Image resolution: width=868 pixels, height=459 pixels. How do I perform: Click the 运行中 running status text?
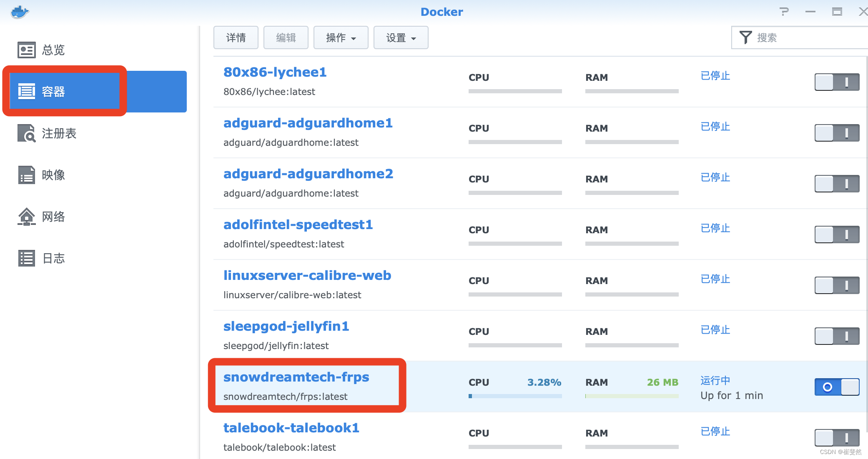tap(715, 381)
